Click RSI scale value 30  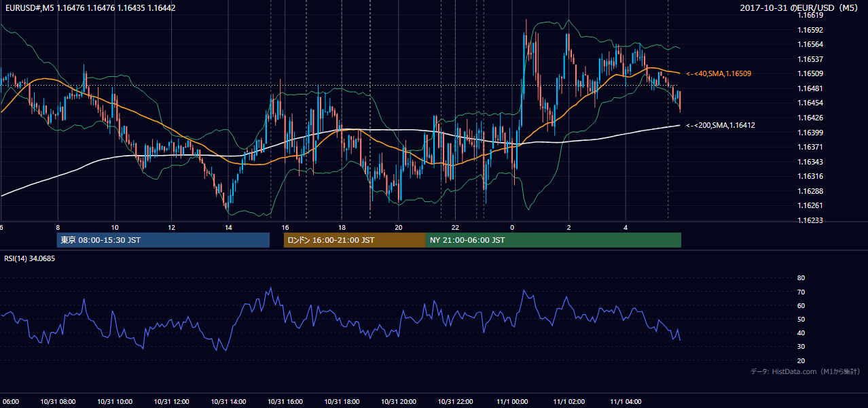point(801,347)
